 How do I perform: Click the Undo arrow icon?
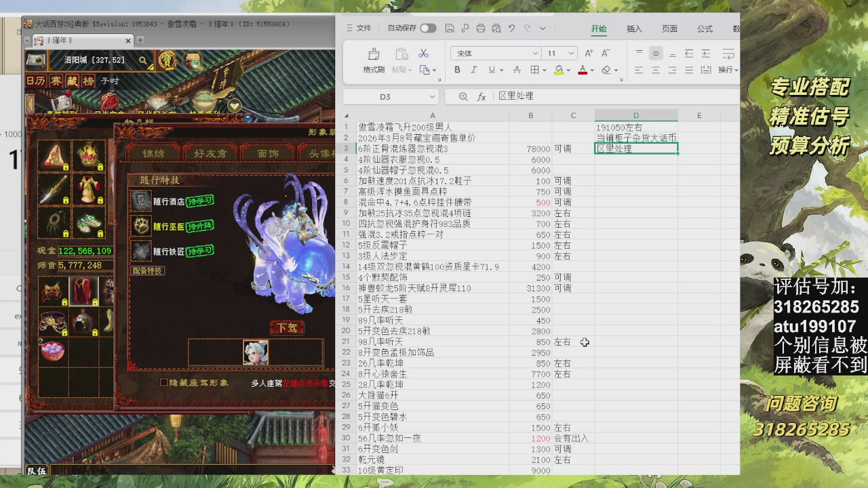(x=512, y=28)
